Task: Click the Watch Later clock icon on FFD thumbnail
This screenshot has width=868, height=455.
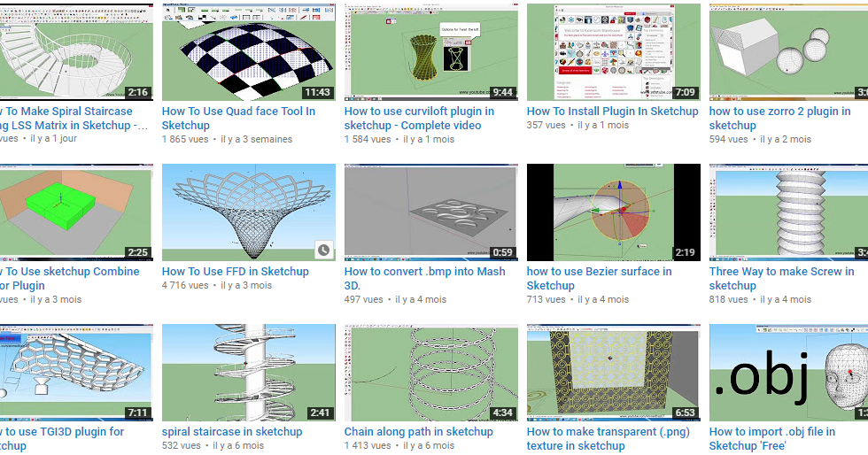Action: coord(324,251)
